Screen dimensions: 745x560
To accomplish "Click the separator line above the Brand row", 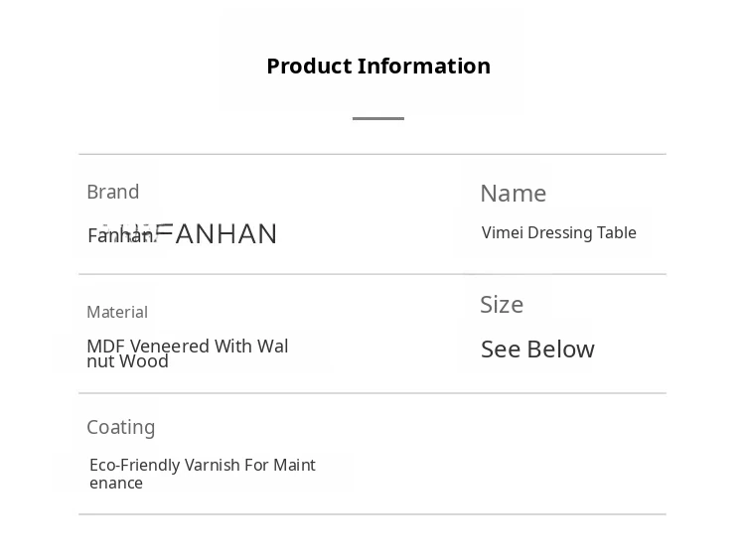I will point(372,154).
